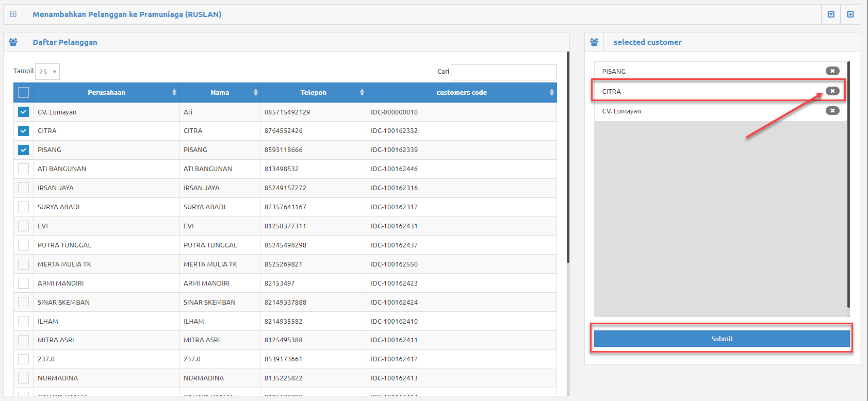Check the NURMADINA row checkbox

coord(23,378)
